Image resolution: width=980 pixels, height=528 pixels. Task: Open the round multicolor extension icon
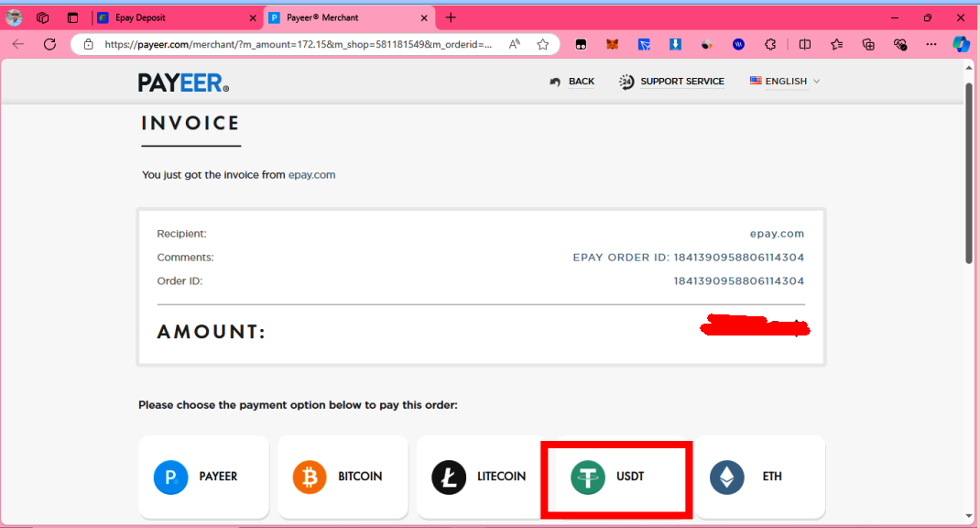[x=707, y=44]
